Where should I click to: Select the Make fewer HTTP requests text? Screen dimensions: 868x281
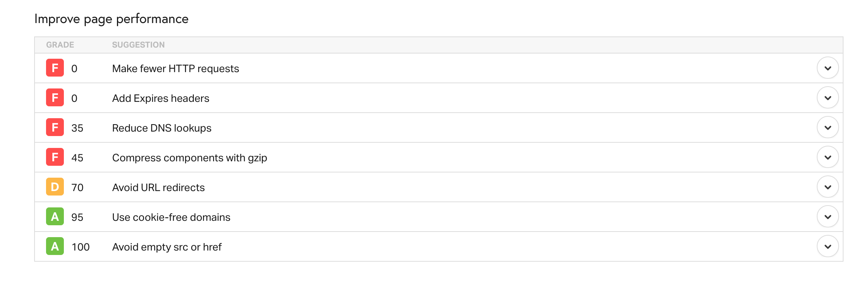pos(175,69)
